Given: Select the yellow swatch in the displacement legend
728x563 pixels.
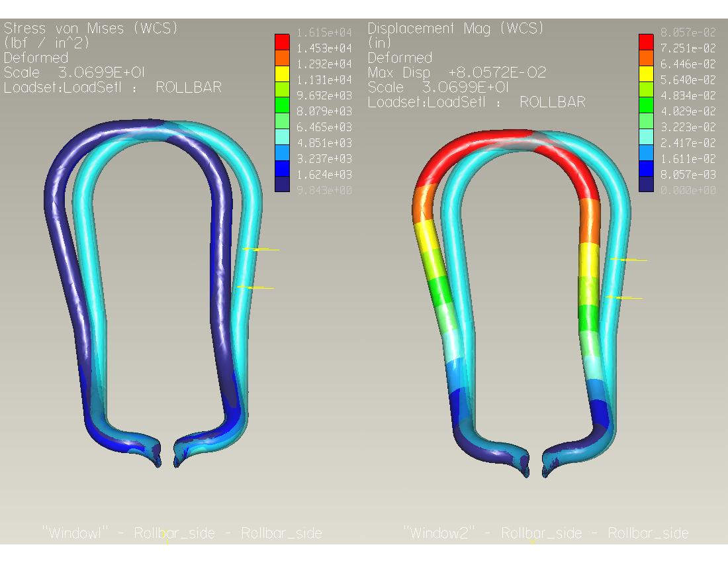Looking at the screenshot, I should (646, 73).
